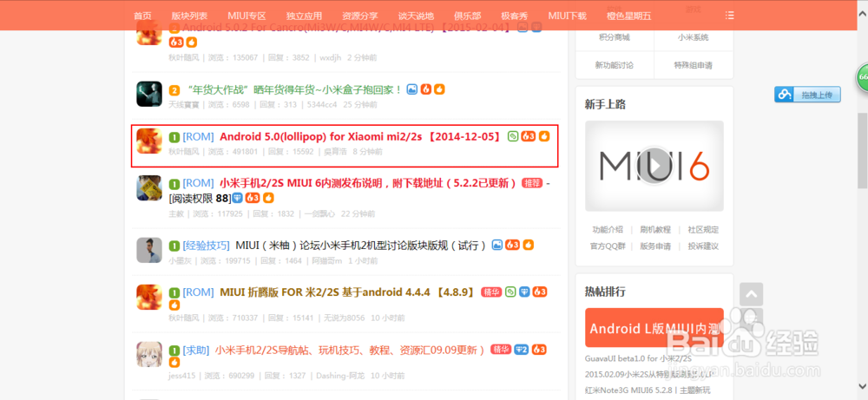Image resolution: width=868 pixels, height=400 pixels.
Task: Click the 社区规定 link under 新手上路
Action: [703, 230]
